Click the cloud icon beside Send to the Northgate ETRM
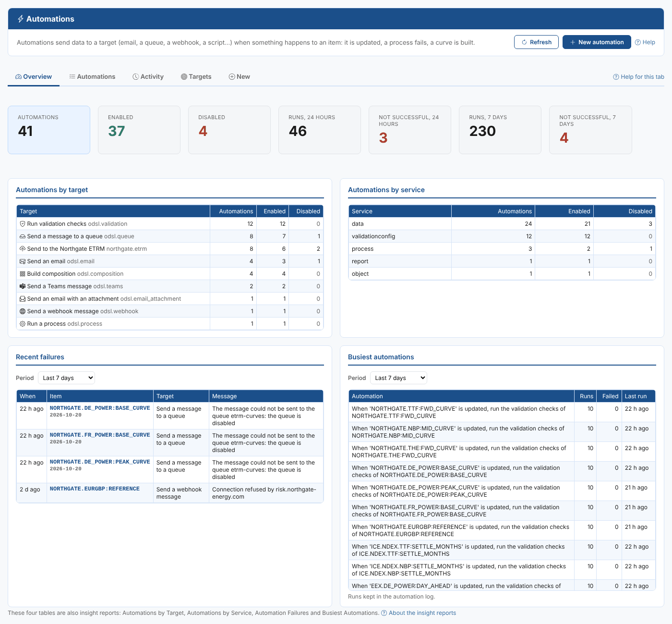Image resolution: width=672 pixels, height=624 pixels. [x=23, y=249]
